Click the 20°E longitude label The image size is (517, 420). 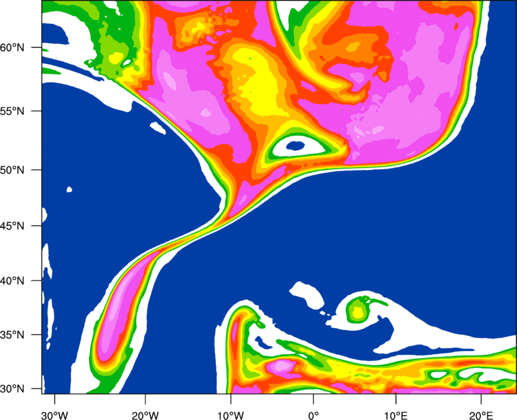481,415
